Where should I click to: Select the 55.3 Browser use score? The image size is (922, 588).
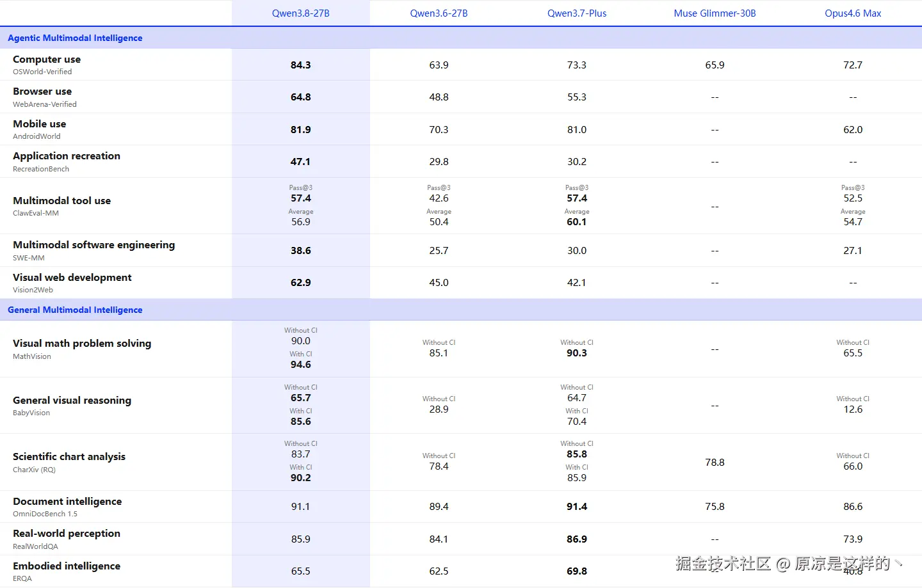click(x=577, y=97)
